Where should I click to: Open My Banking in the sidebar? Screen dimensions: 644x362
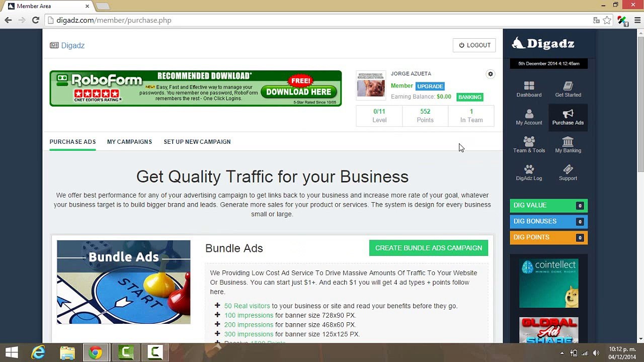[568, 145]
